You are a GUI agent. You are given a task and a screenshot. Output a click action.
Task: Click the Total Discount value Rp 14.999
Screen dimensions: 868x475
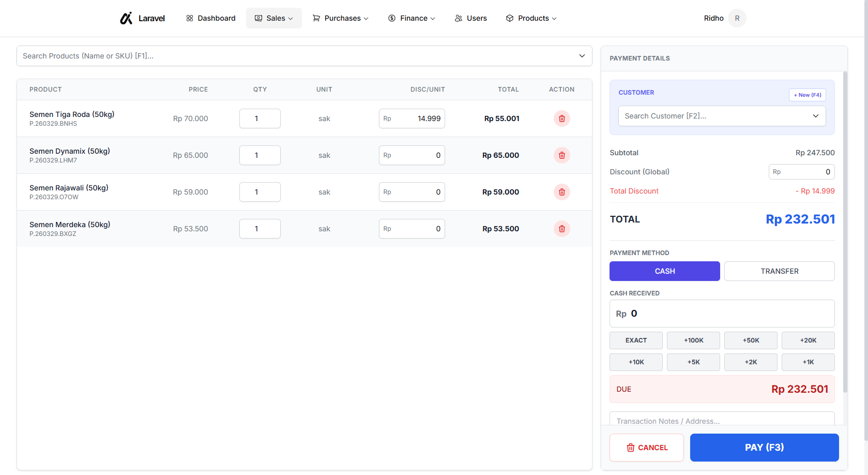coord(815,191)
